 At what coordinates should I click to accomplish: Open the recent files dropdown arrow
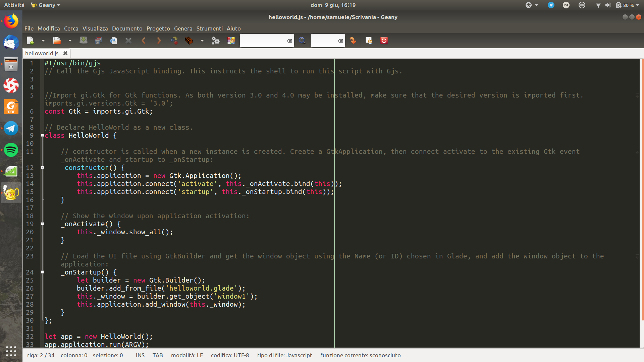(70, 41)
